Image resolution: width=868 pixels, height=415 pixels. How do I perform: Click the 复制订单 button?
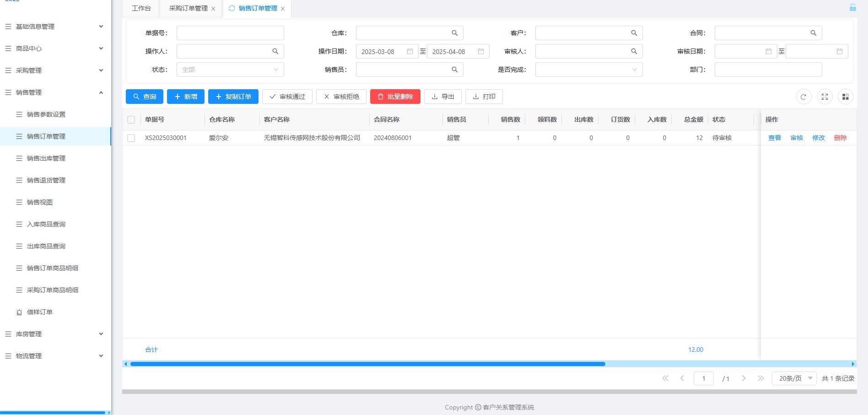coord(233,97)
